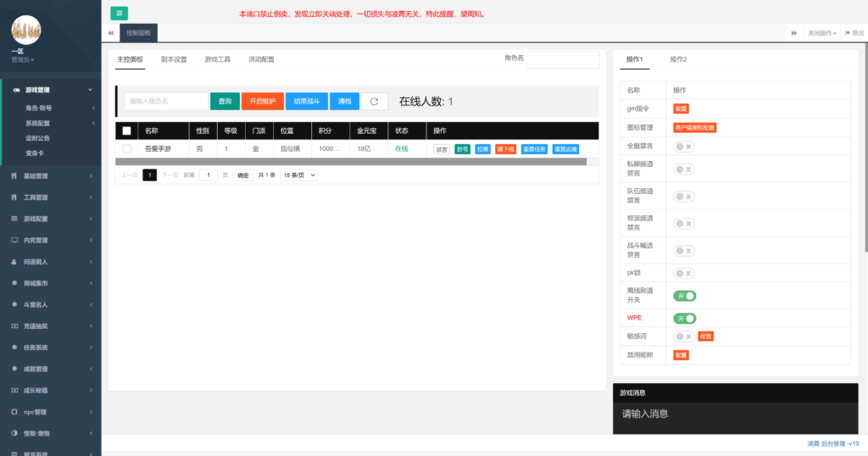Open 内充管理 via its monitor icon

14,240
